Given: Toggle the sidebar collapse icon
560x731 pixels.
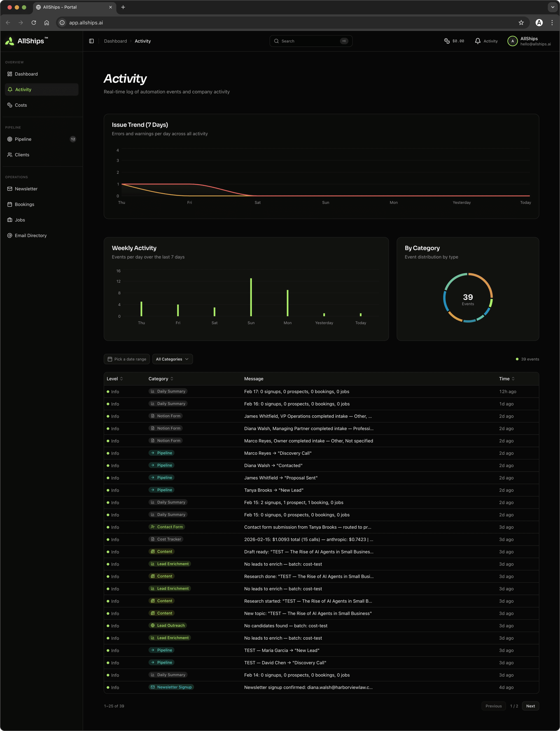Looking at the screenshot, I should click(91, 41).
